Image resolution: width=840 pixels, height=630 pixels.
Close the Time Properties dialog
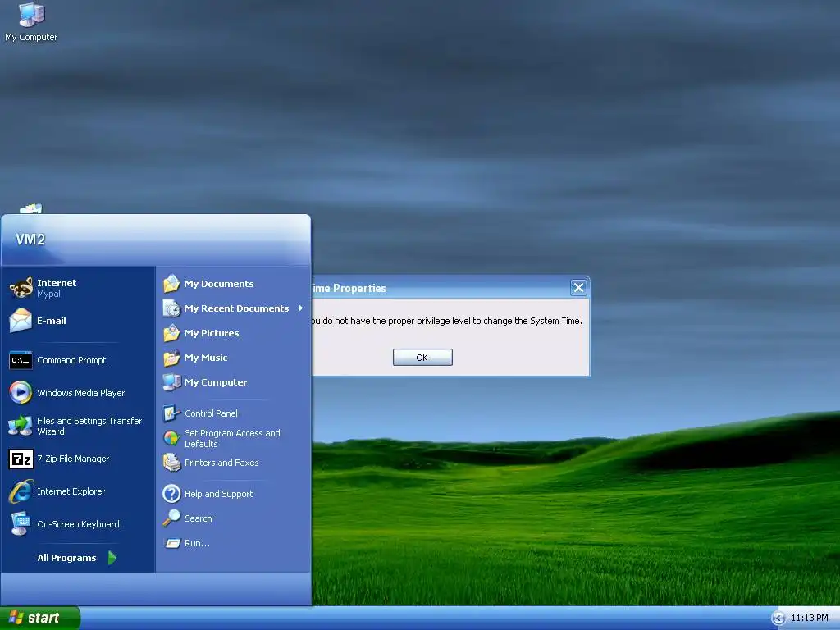(x=578, y=288)
